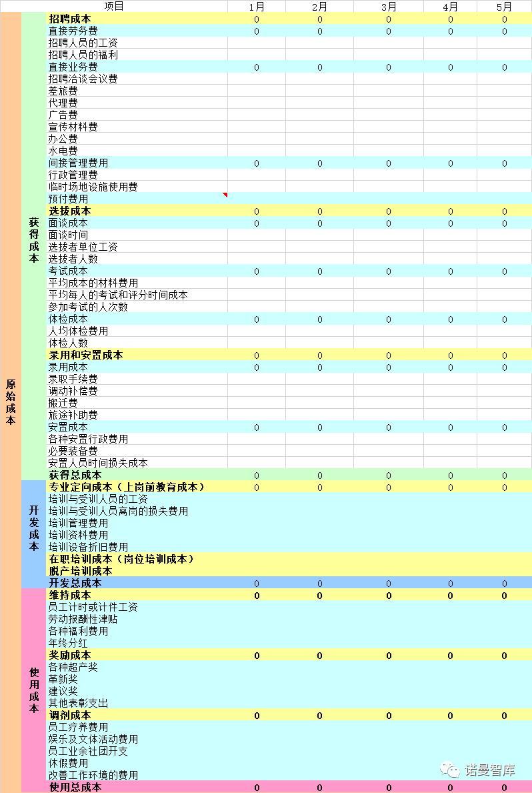Screen dimensions: 532x793
Task: Click the 调动补偿费 cell
Action: coord(137,391)
